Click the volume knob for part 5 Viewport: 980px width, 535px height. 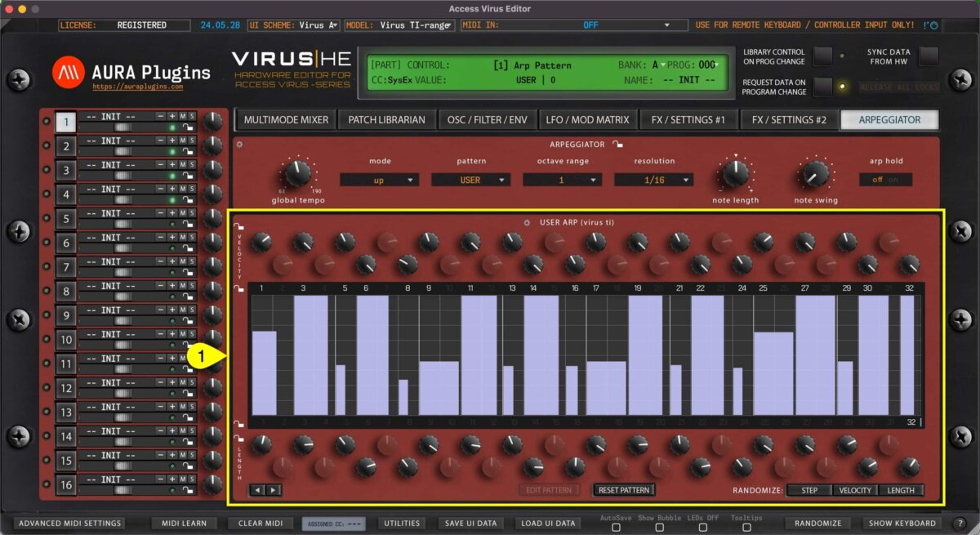pos(212,218)
